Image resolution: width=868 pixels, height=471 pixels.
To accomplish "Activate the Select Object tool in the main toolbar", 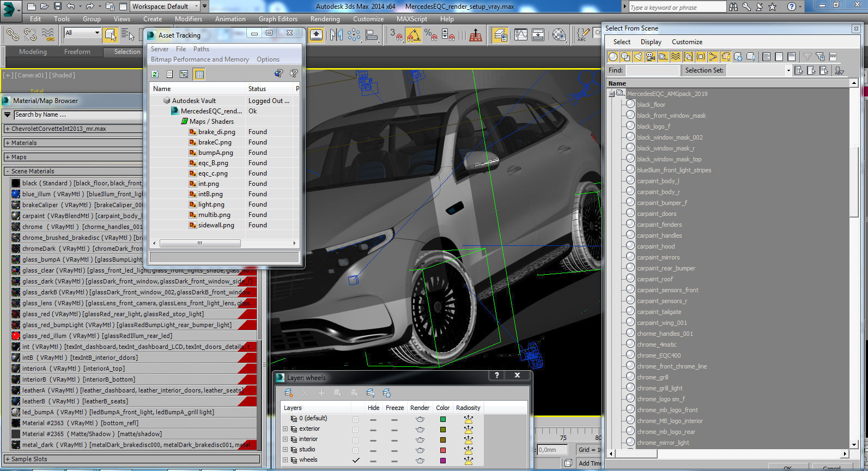I will (x=111, y=35).
